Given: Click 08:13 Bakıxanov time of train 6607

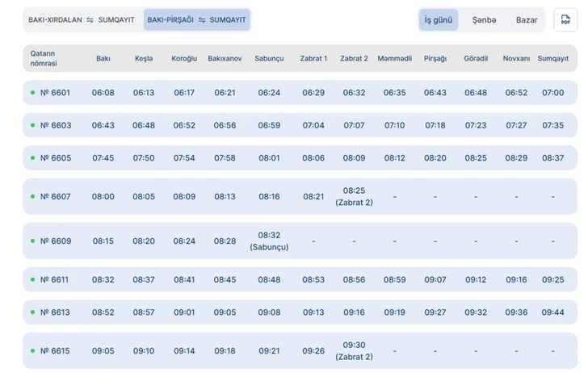Looking at the screenshot, I should 225,196.
